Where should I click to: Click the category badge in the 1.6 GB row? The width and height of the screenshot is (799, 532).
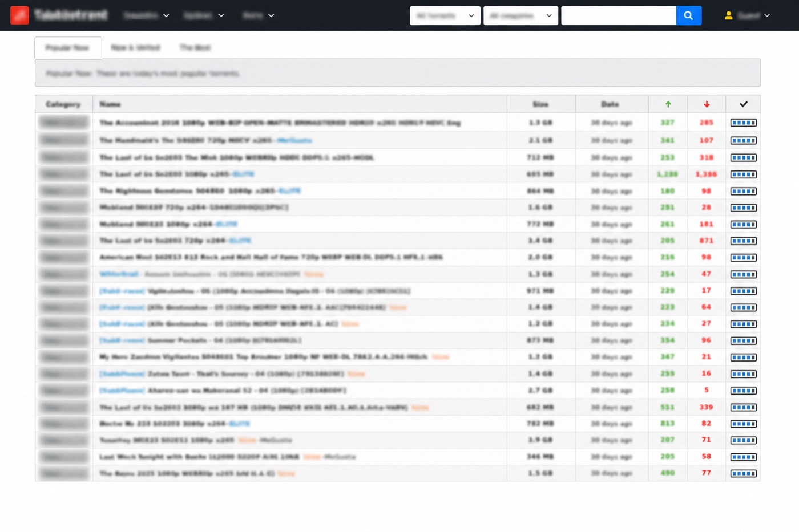pyautogui.click(x=64, y=208)
